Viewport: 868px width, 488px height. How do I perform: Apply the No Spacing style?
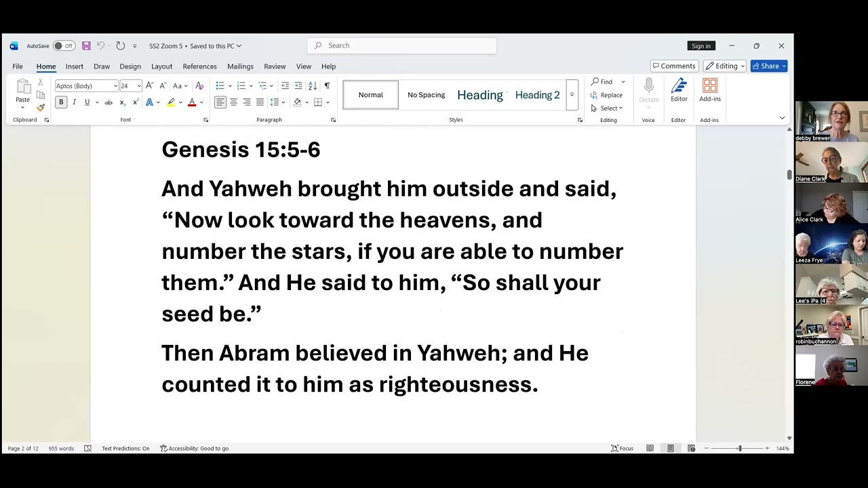[427, 95]
